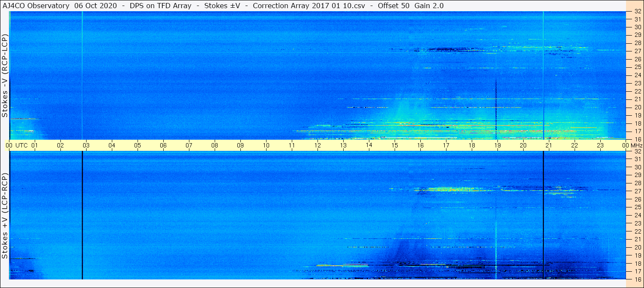Select hour "22" on the UTC time axis

575,145
